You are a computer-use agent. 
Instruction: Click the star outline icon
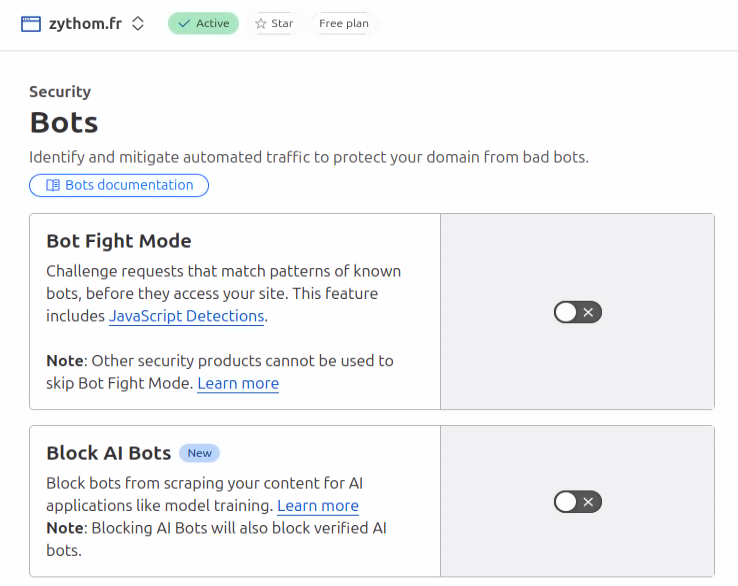261,24
